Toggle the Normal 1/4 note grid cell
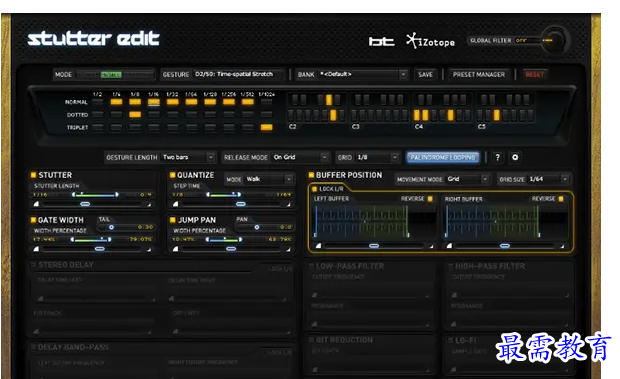This screenshot has width=620, height=379. pos(116,102)
